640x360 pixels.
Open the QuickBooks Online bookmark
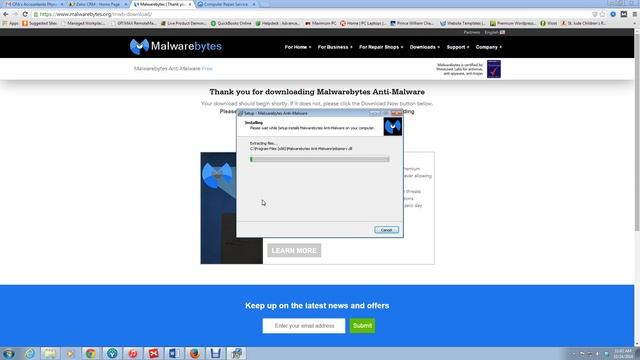pos(231,23)
